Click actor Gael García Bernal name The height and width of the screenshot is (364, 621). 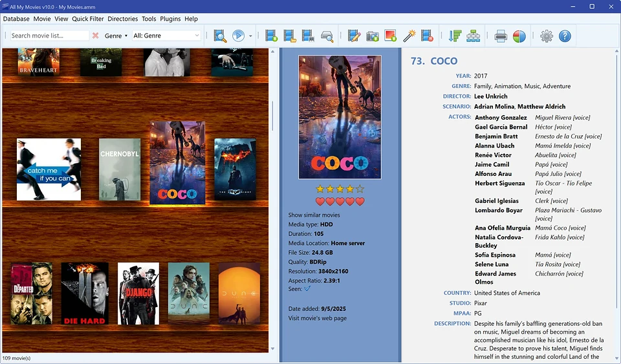[x=501, y=127]
